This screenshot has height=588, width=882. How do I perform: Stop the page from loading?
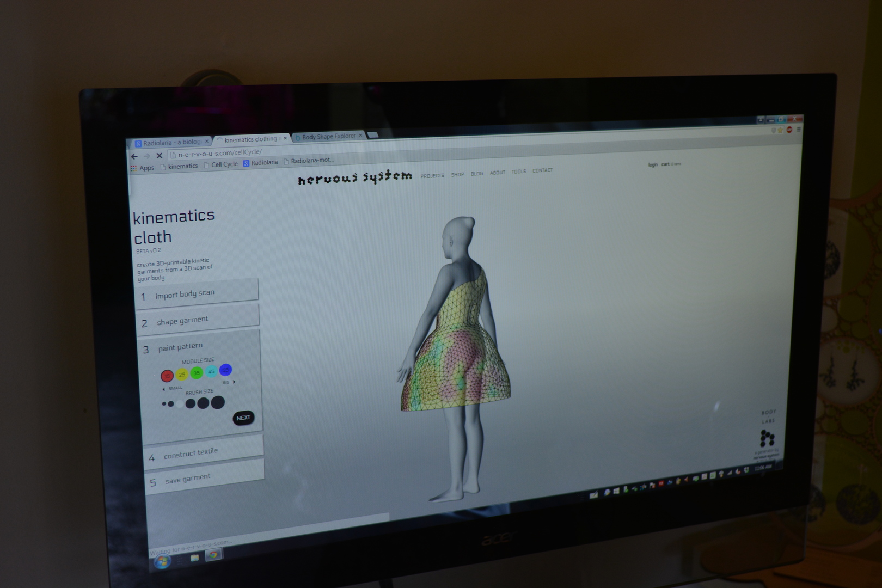159,155
